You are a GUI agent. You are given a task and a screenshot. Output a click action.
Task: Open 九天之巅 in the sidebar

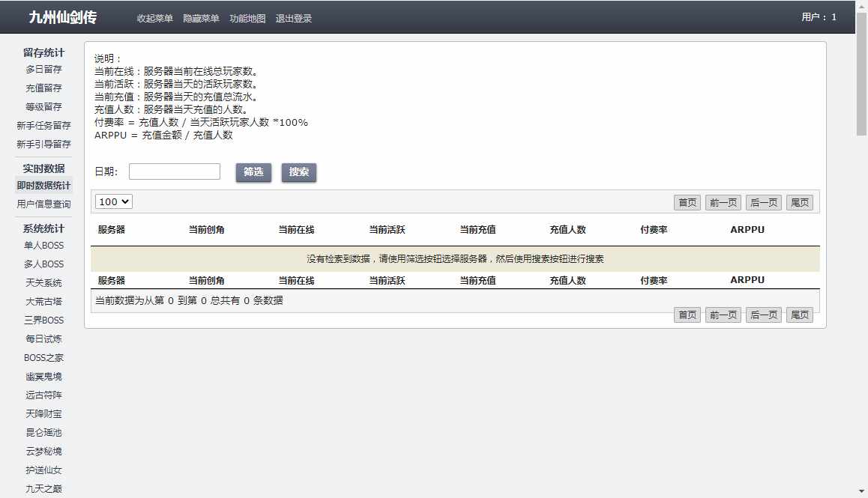point(43,489)
